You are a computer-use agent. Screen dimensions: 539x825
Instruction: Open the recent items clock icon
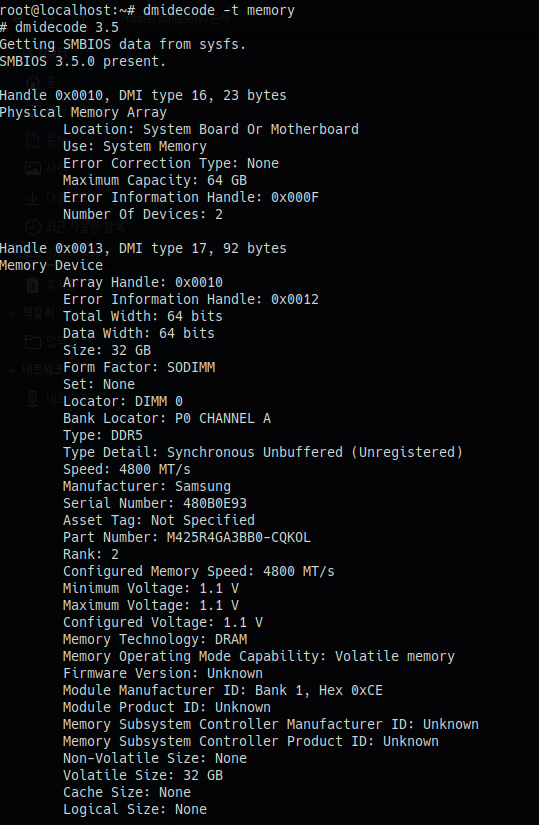point(33,227)
